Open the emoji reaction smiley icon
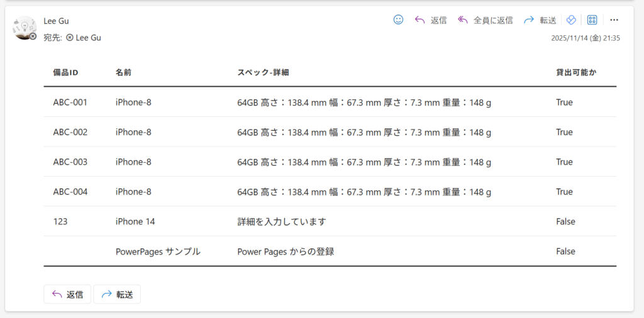Image resolution: width=644 pixels, height=318 pixels. point(398,20)
